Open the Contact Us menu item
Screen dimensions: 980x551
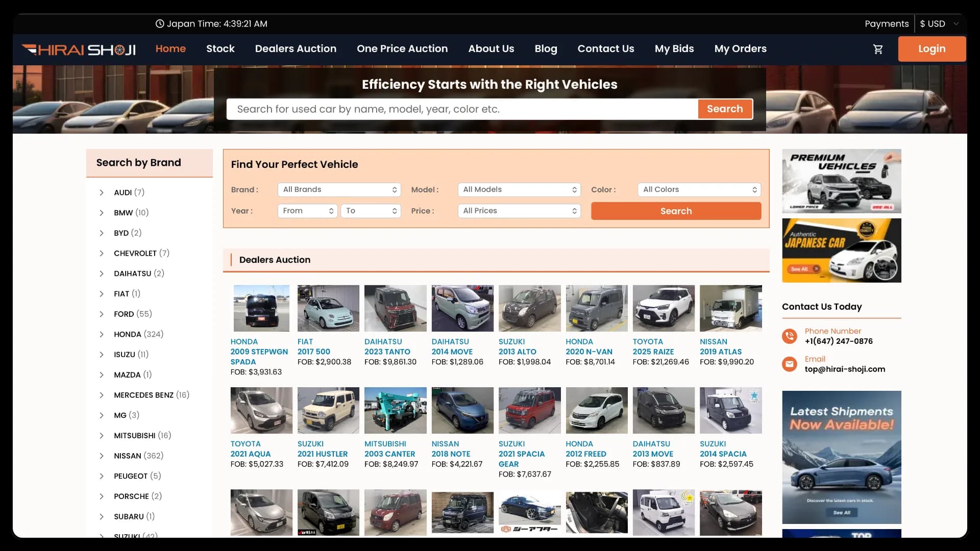pos(606,48)
